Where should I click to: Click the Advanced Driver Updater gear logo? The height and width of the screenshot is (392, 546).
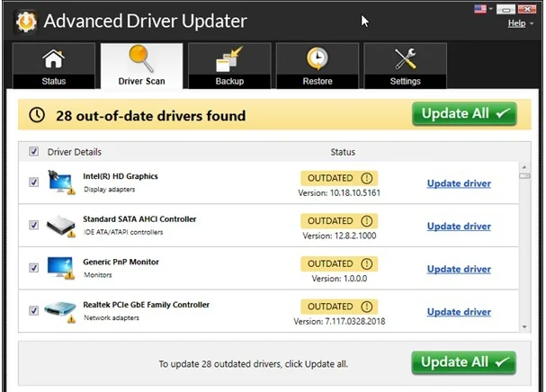pos(26,22)
